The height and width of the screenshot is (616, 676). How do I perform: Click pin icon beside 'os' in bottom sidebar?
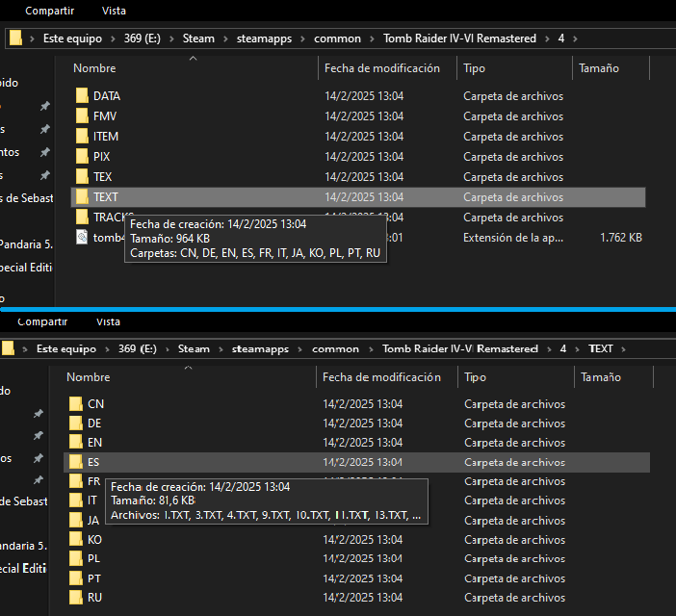point(39,458)
